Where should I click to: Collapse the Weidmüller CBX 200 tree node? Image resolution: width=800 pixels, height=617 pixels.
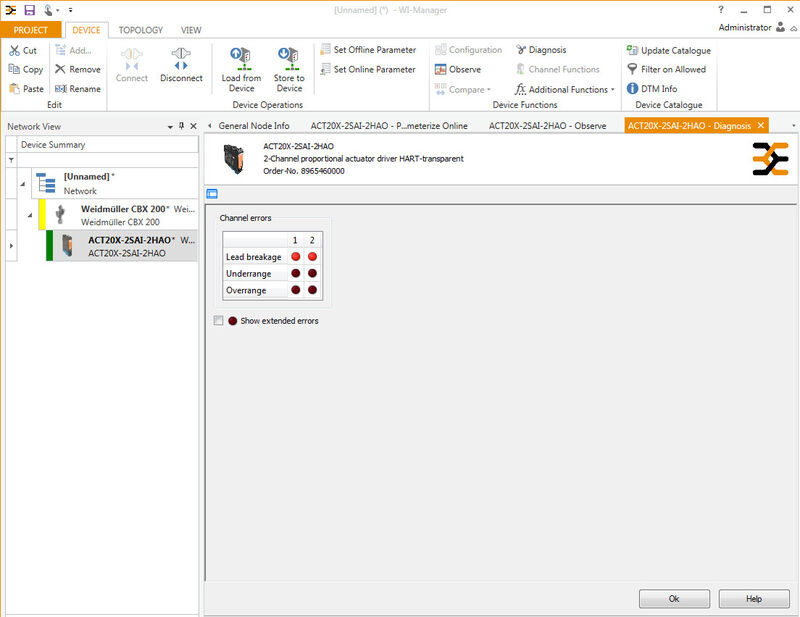29,215
